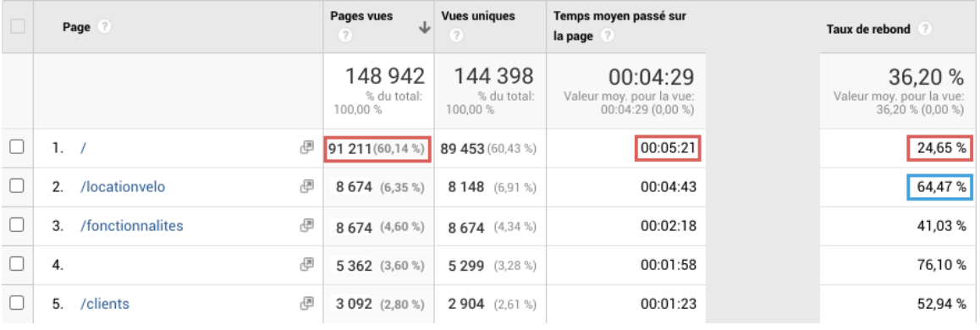Sort by Taux de rebond column header
The height and width of the screenshot is (330, 980).
coord(868,30)
